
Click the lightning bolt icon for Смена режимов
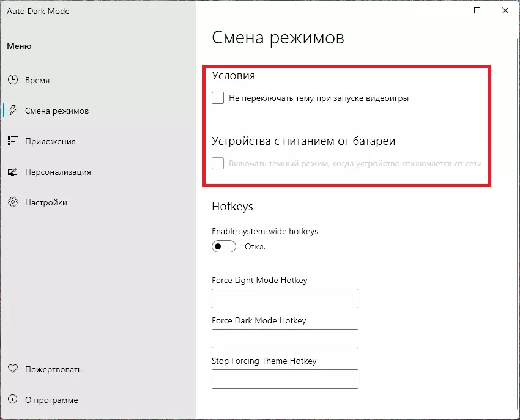(x=13, y=111)
